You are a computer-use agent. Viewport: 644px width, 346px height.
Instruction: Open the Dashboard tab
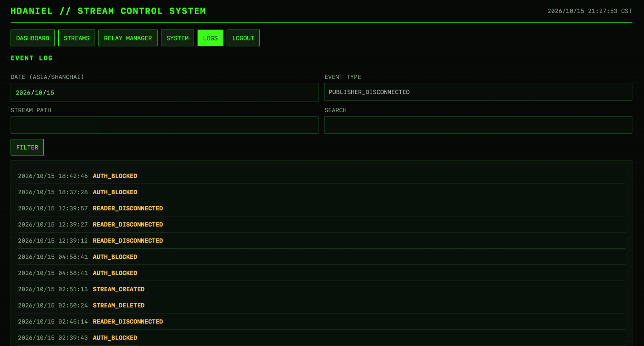(33, 38)
